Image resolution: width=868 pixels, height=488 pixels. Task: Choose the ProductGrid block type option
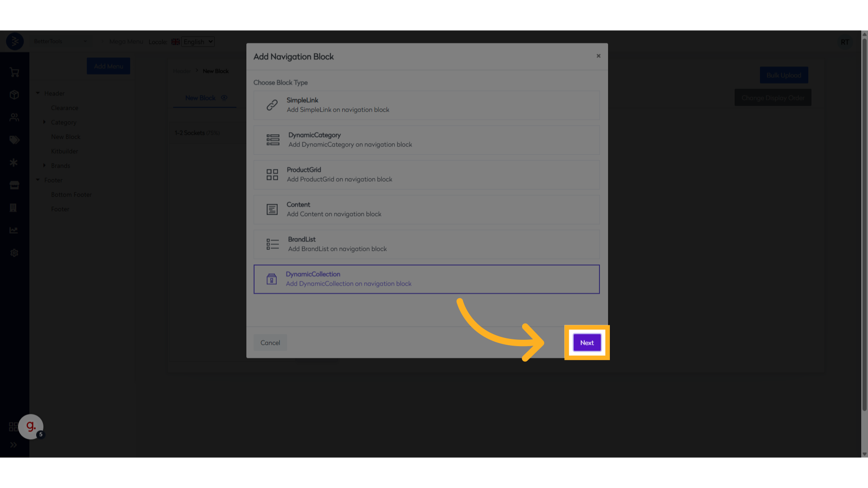pyautogui.click(x=426, y=175)
